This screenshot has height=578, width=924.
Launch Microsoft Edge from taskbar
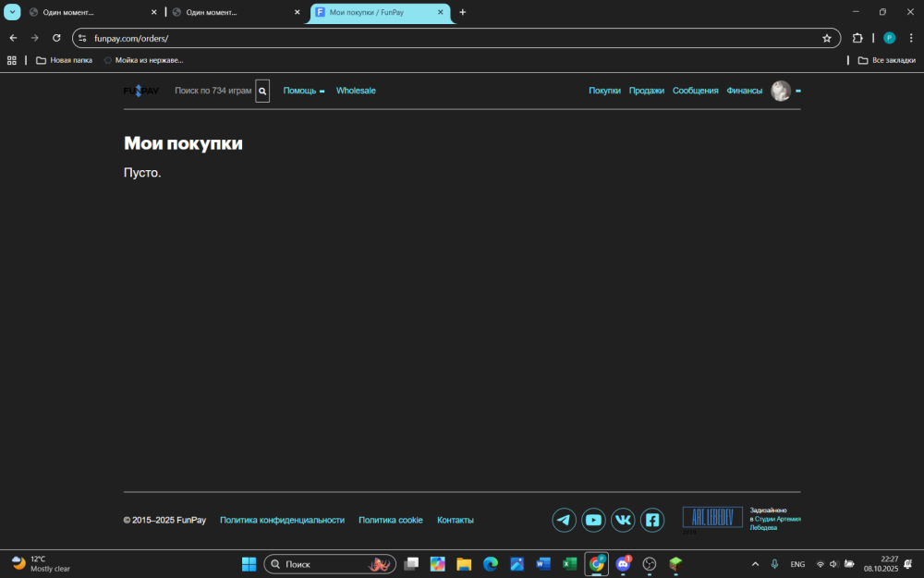click(491, 564)
